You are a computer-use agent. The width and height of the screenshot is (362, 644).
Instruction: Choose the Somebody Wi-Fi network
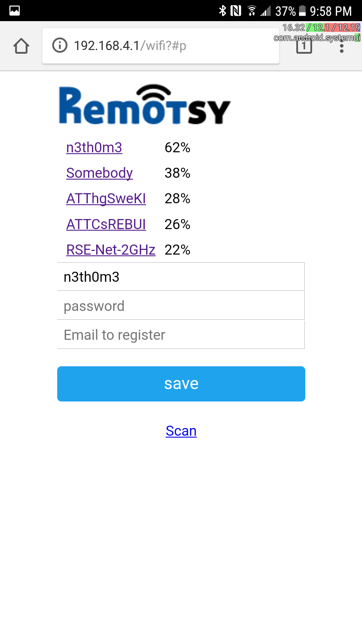(x=100, y=173)
